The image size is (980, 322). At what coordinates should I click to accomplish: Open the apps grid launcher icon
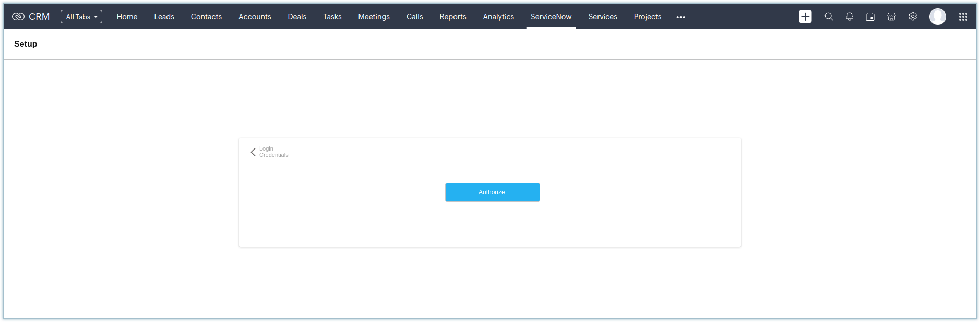coord(963,17)
